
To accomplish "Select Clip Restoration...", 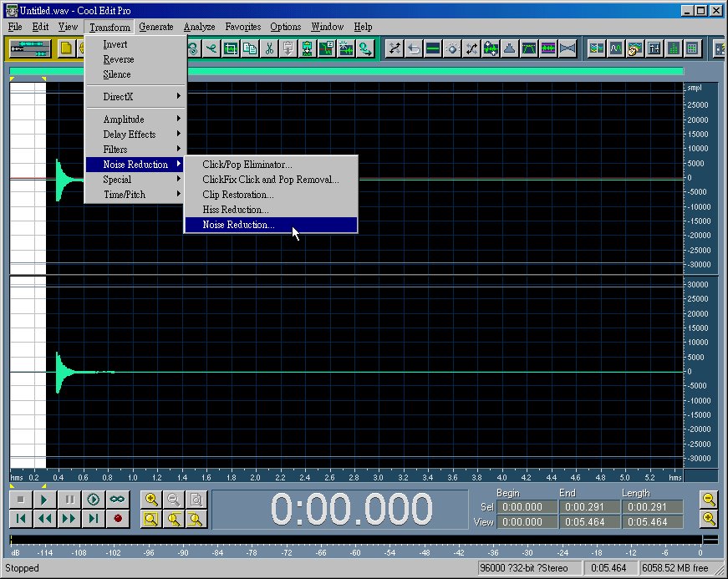I will click(x=271, y=195).
